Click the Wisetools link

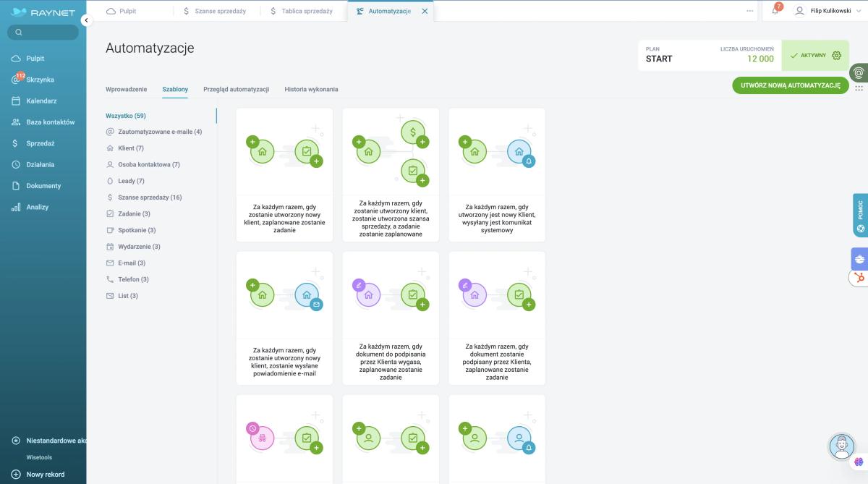point(39,457)
